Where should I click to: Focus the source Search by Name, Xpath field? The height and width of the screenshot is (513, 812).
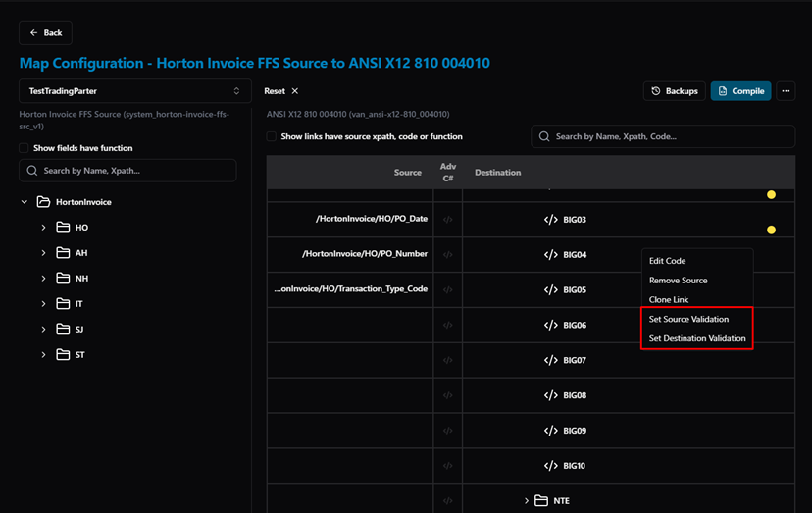tap(127, 171)
